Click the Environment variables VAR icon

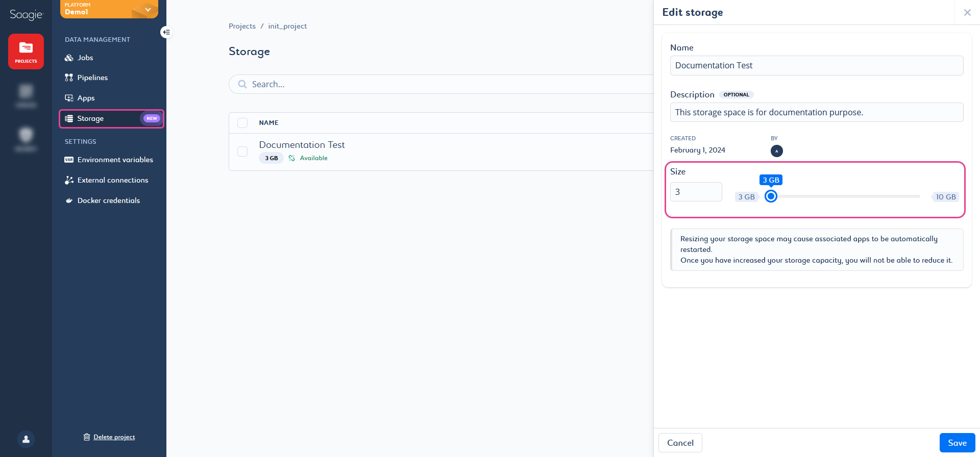69,160
